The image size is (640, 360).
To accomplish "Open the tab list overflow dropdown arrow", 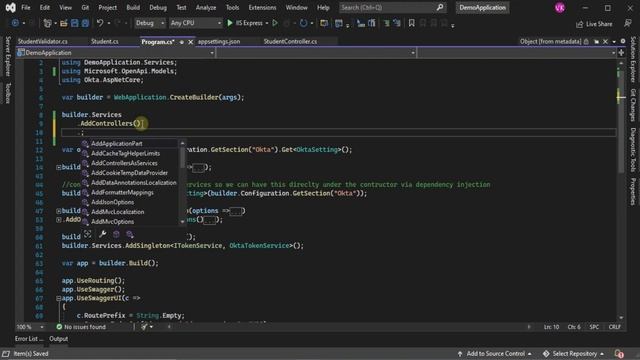I will (x=614, y=41).
